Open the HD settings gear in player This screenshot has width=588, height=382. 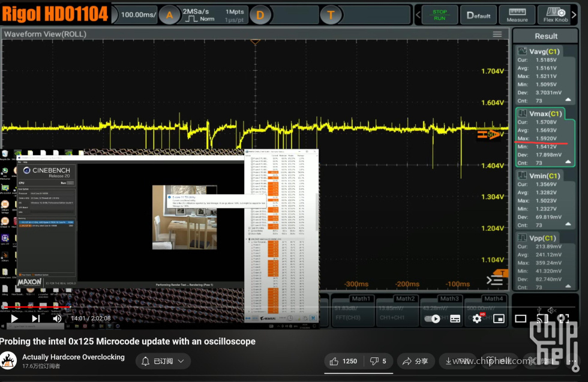(477, 318)
